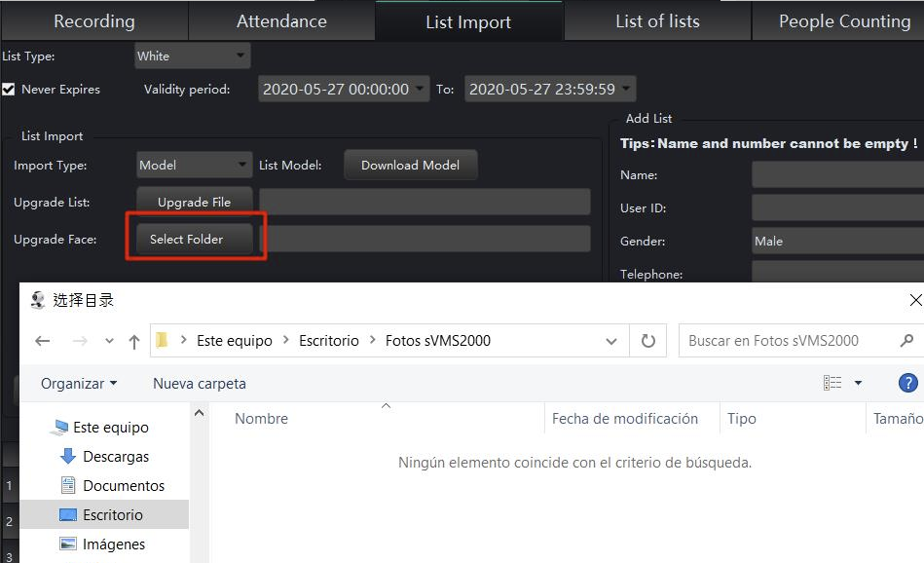Switch to the Attendance tab
The width and height of the screenshot is (924, 563).
[x=280, y=19]
